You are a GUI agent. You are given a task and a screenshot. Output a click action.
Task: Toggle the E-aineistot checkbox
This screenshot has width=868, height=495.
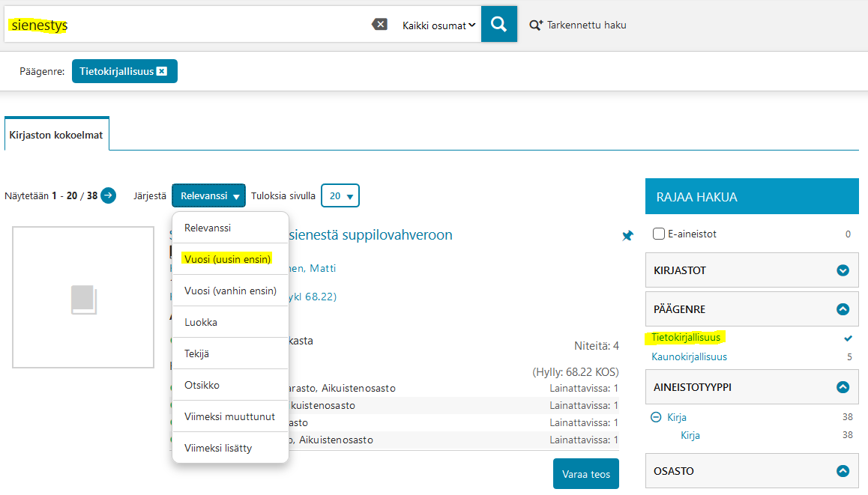659,234
